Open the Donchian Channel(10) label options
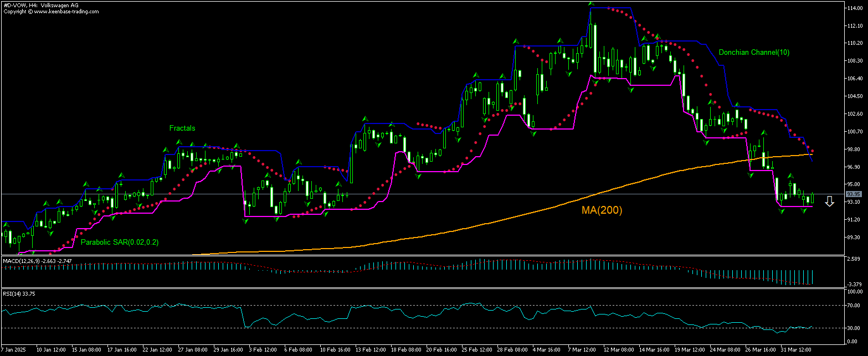868x356 pixels. coord(755,52)
